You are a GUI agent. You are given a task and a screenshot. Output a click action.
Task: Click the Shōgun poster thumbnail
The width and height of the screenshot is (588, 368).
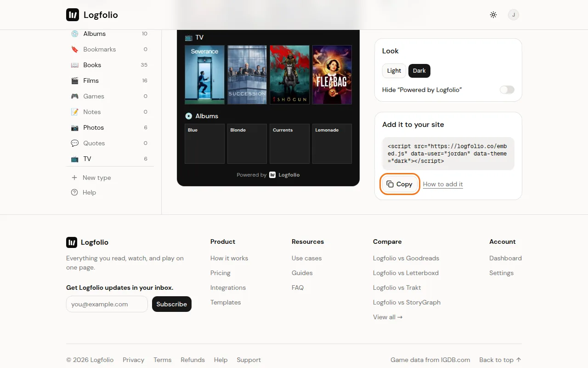pos(289,75)
